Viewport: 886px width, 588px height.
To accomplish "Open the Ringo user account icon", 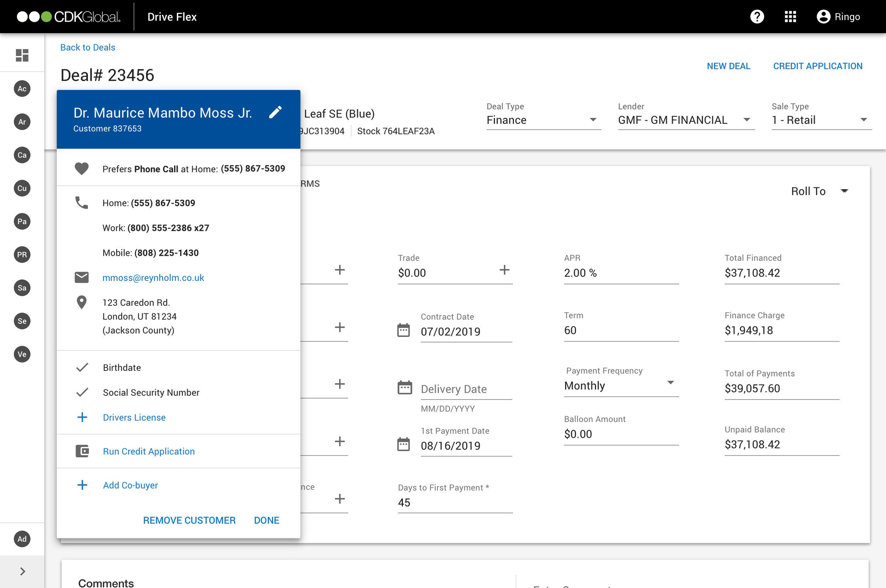I will coord(823,17).
